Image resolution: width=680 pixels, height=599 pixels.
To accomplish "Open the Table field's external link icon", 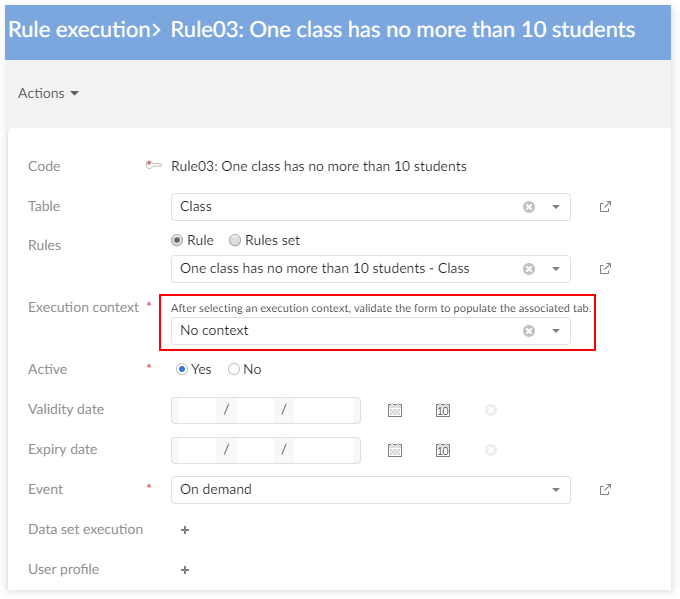I will tap(605, 207).
